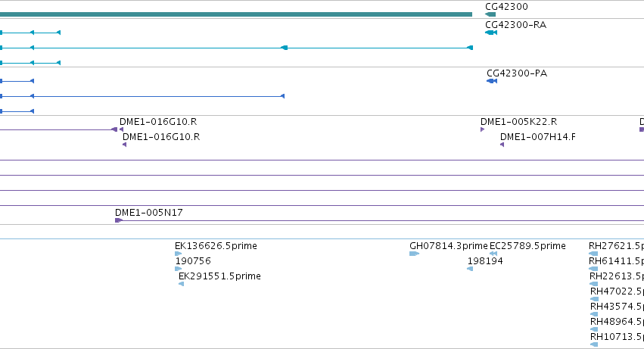Viewport: 644px width, 349px height.
Task: Select the RH27621 EST label
Action: [616, 246]
